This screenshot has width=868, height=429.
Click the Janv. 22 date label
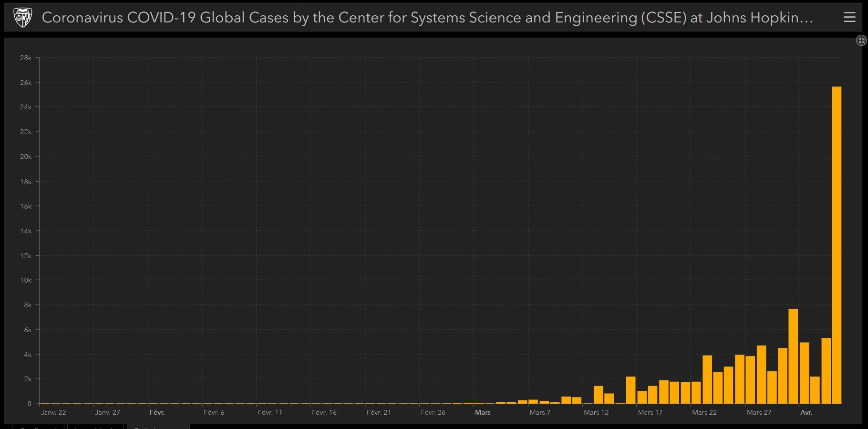point(53,412)
